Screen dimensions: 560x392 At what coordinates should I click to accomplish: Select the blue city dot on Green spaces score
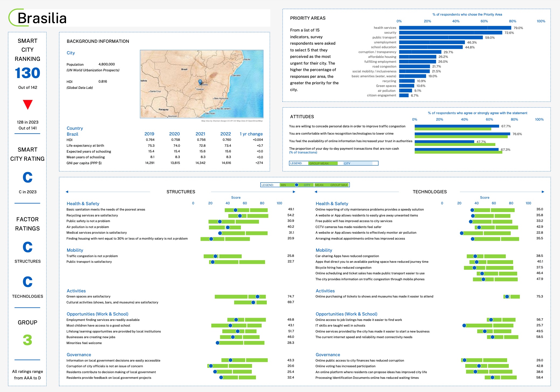click(258, 296)
